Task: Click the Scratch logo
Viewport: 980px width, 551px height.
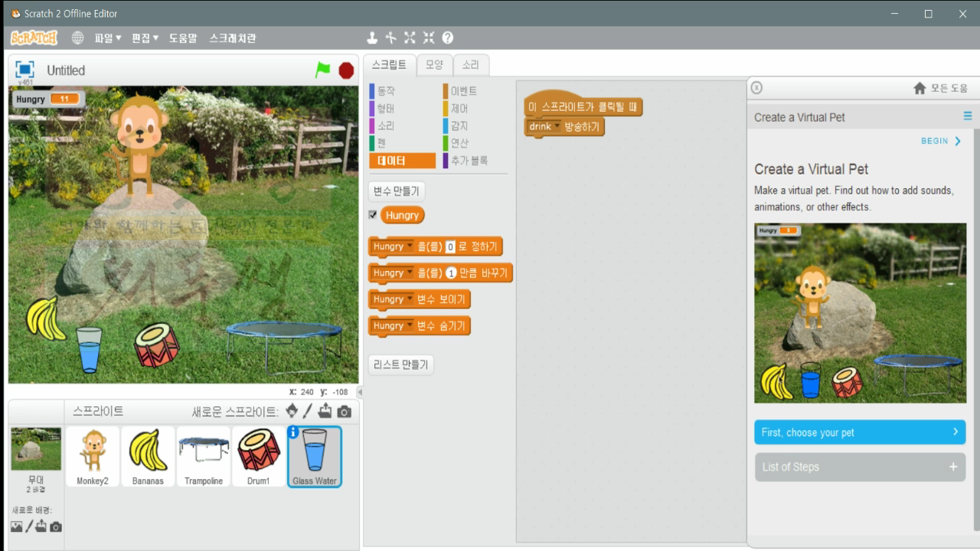Action: pos(34,37)
